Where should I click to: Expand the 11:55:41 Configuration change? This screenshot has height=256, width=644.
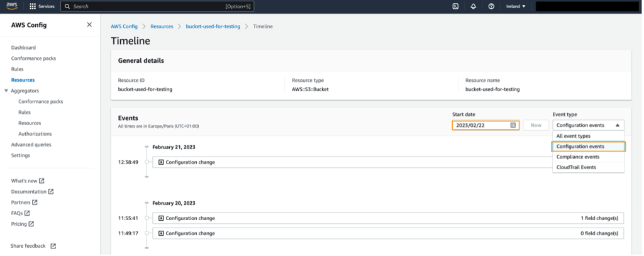tap(161, 218)
